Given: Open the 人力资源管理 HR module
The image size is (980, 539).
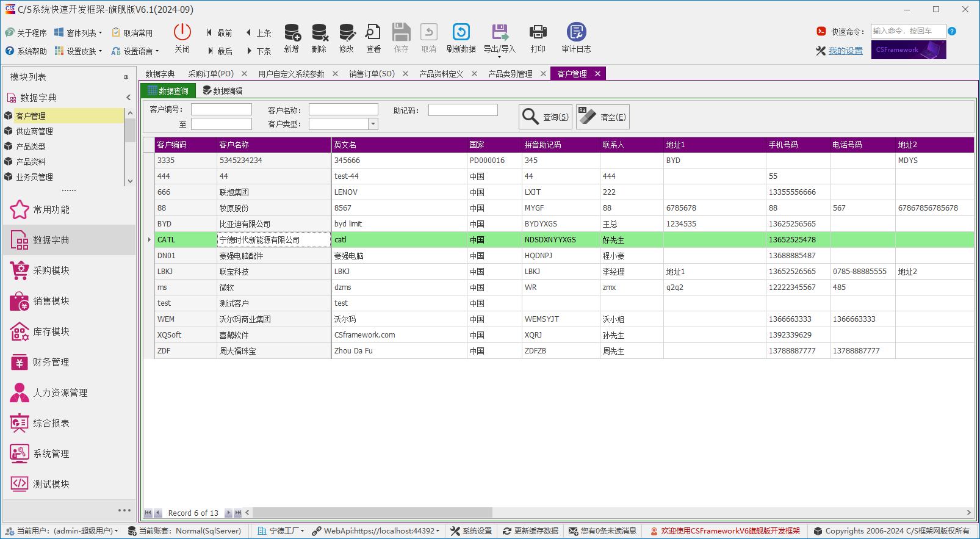Looking at the screenshot, I should [69, 392].
